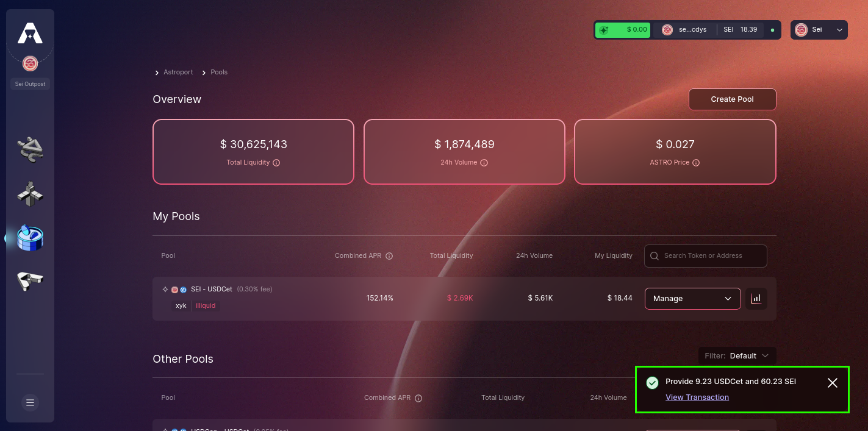This screenshot has width=868, height=431.
Task: Open the View Transaction link
Action: coord(697,397)
